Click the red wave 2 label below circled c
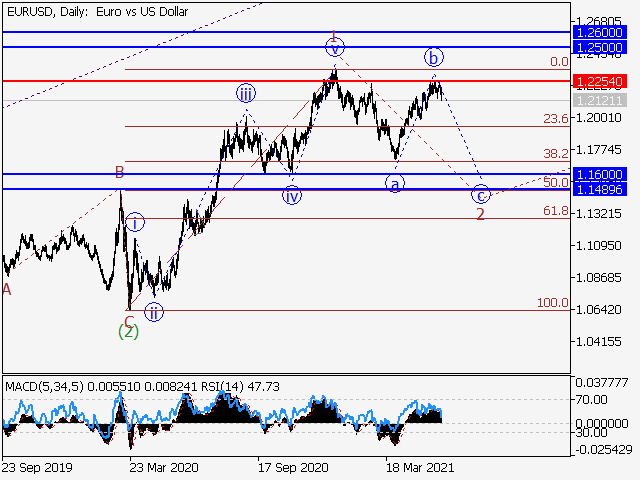 pos(480,214)
